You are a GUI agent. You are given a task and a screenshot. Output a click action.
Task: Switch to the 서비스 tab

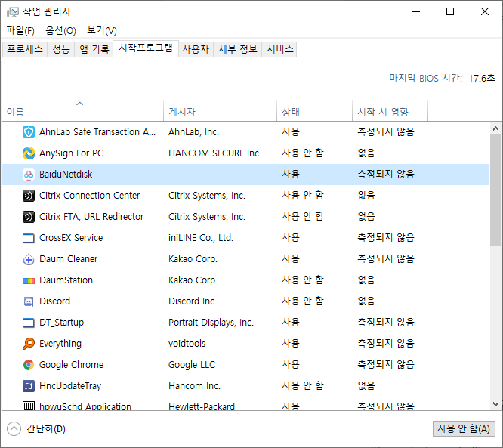(280, 49)
